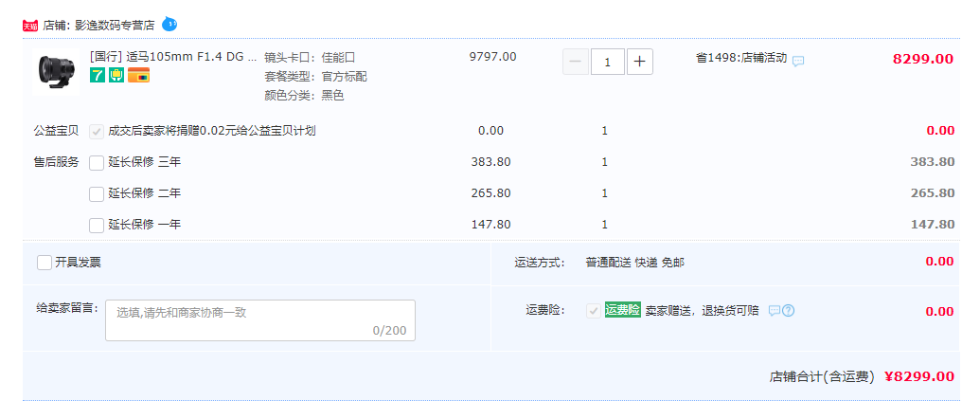Increase the quantity with the plus button
Image resolution: width=980 pixels, height=401 pixels.
click(640, 62)
